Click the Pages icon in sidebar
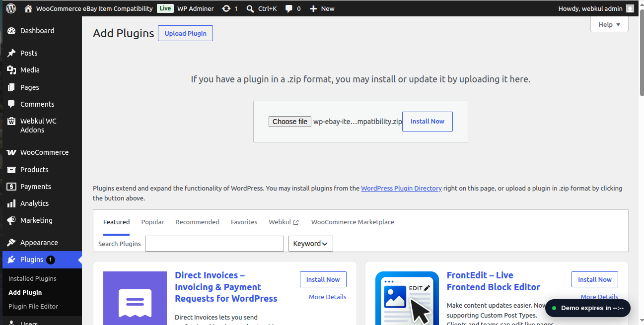The height and width of the screenshot is (325, 644). (11, 87)
